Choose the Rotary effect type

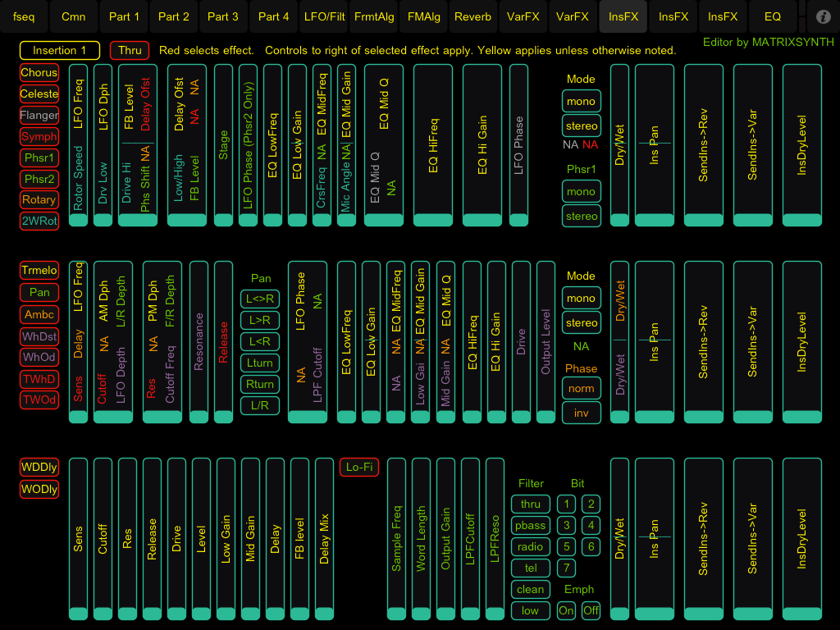point(39,199)
